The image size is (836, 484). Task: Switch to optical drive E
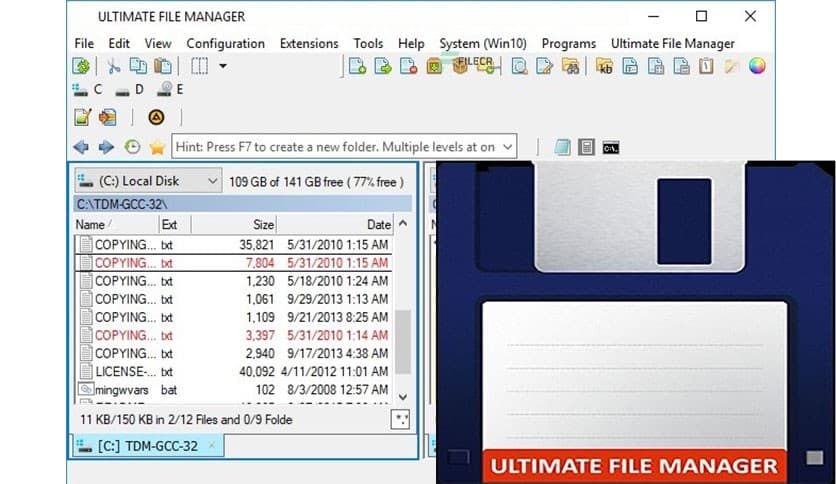click(x=170, y=90)
